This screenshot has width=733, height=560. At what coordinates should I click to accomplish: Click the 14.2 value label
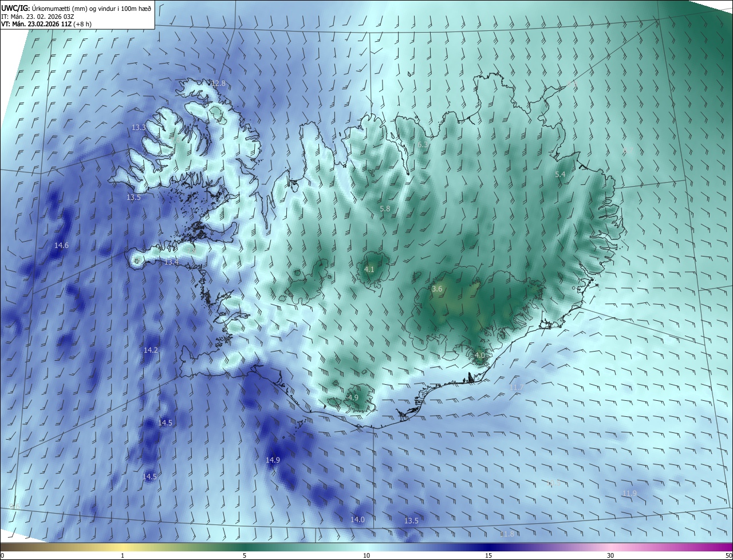click(x=151, y=350)
